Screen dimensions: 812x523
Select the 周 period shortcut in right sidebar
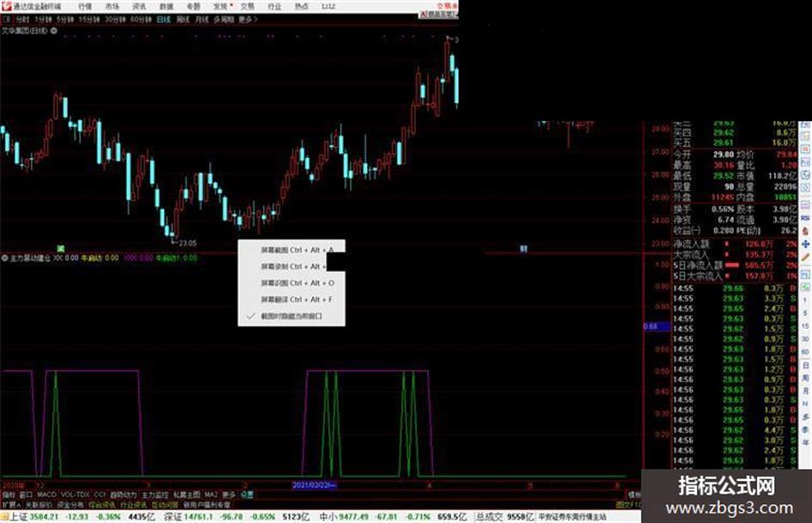[805, 378]
